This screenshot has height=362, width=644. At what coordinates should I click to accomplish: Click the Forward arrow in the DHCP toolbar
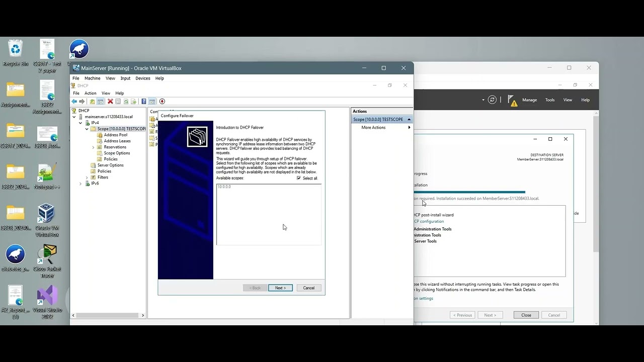click(x=82, y=102)
